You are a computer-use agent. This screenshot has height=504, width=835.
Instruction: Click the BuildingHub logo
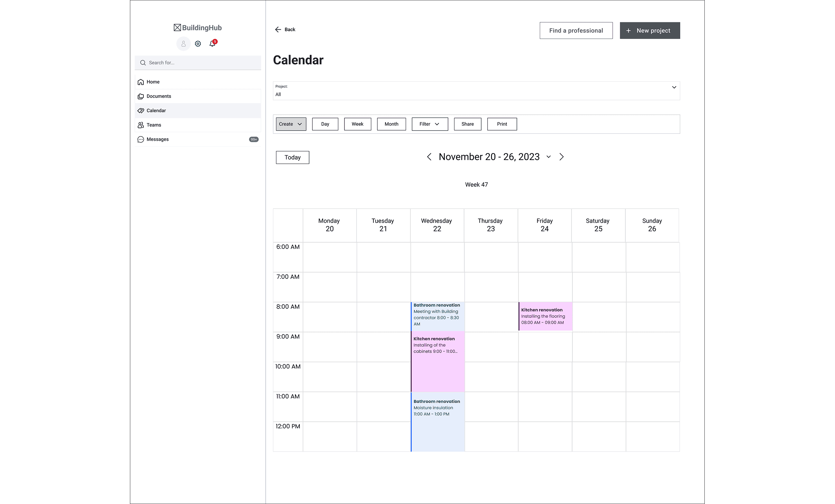pyautogui.click(x=197, y=28)
